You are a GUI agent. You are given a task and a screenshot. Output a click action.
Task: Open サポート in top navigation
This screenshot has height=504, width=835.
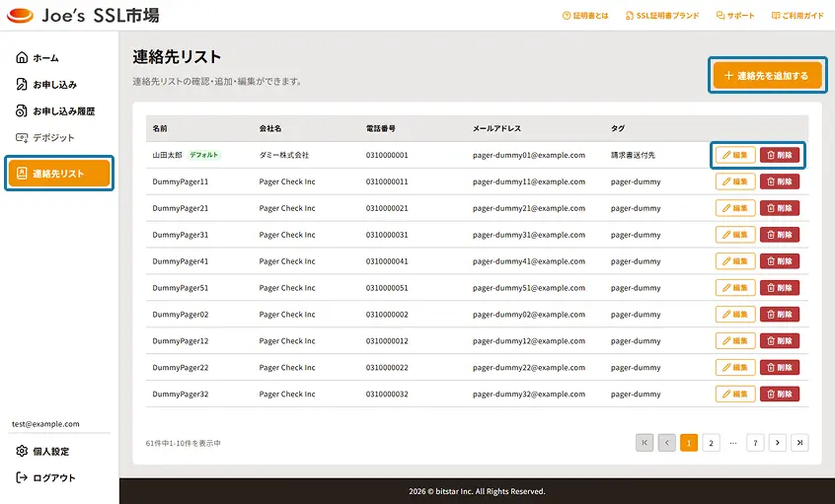click(735, 16)
